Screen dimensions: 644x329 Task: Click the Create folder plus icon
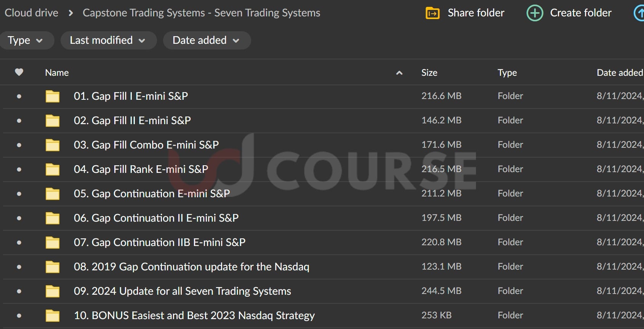535,13
